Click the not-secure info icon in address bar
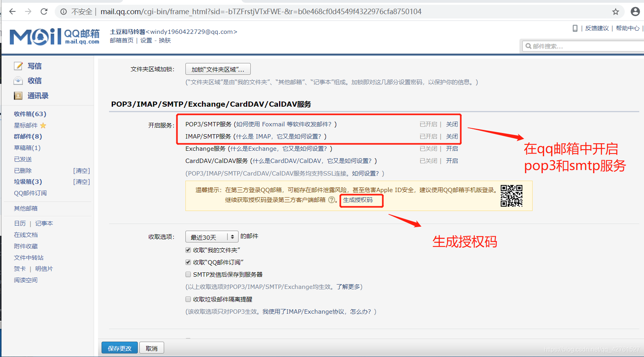The width and height of the screenshot is (644, 357). point(63,12)
